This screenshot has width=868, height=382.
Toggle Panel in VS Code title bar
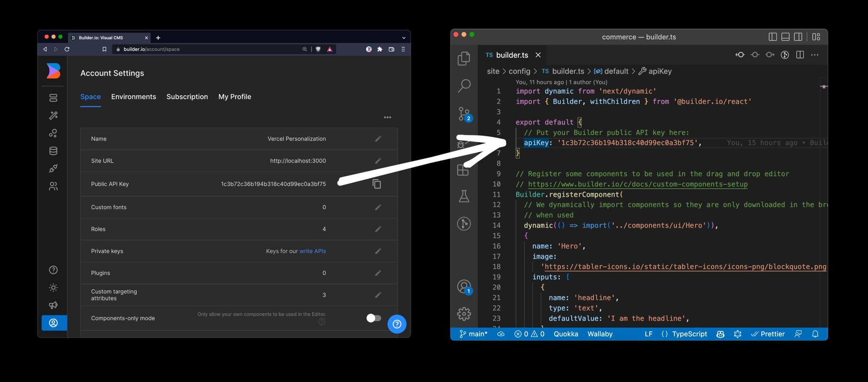click(785, 37)
